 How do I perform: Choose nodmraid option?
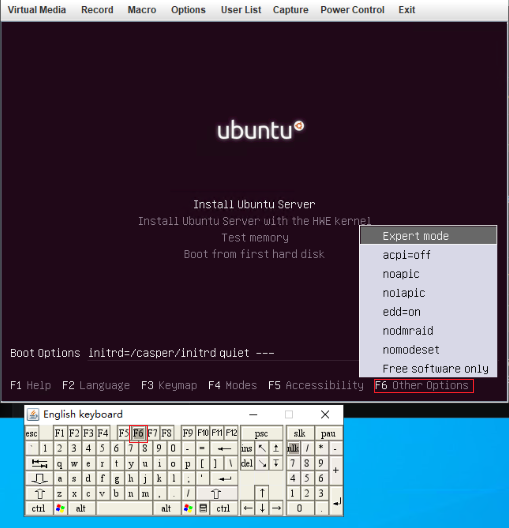428,331
